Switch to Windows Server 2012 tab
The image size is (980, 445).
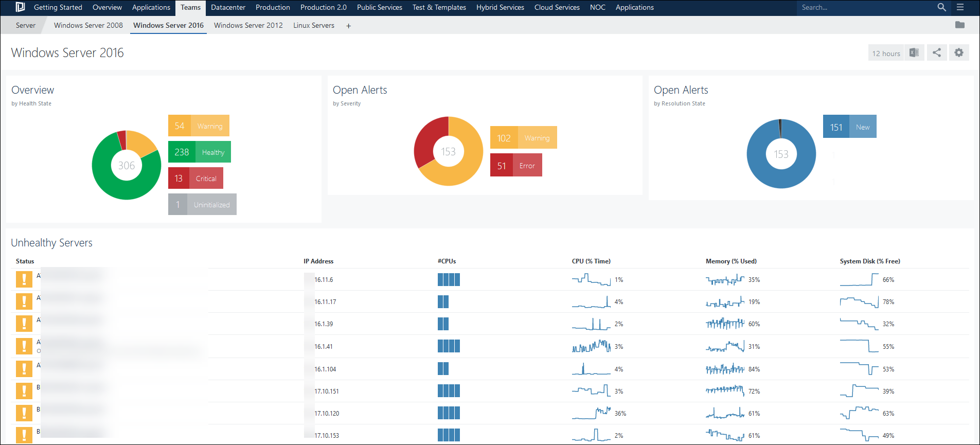click(x=248, y=25)
